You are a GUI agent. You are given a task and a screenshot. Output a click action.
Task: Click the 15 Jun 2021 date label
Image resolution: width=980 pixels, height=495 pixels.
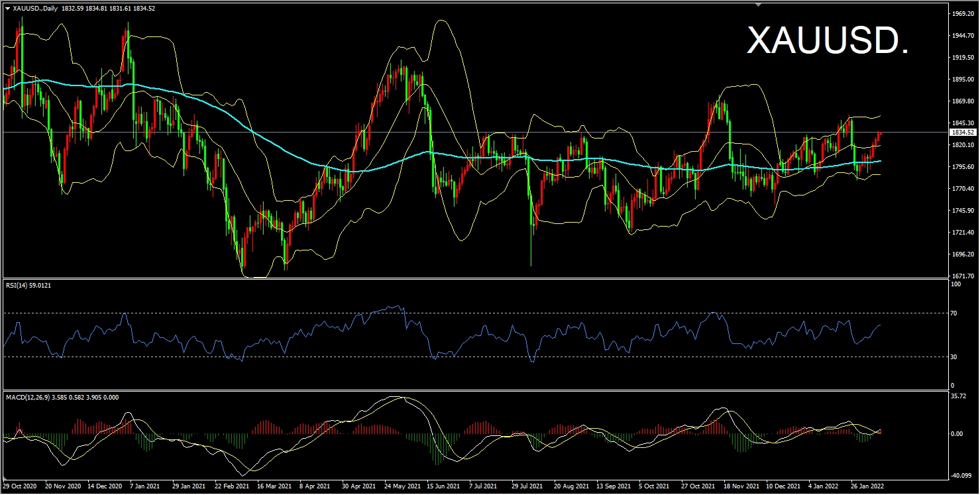442,486
